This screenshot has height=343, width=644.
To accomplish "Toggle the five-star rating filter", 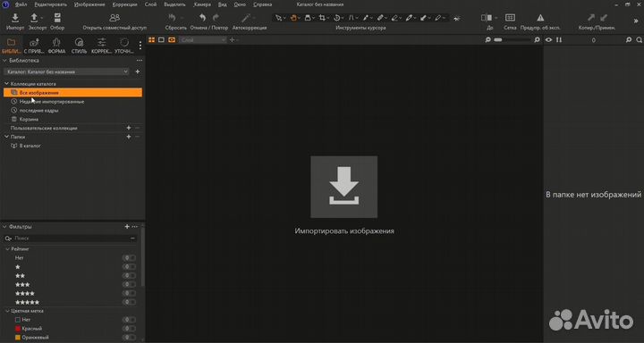I will (129, 302).
